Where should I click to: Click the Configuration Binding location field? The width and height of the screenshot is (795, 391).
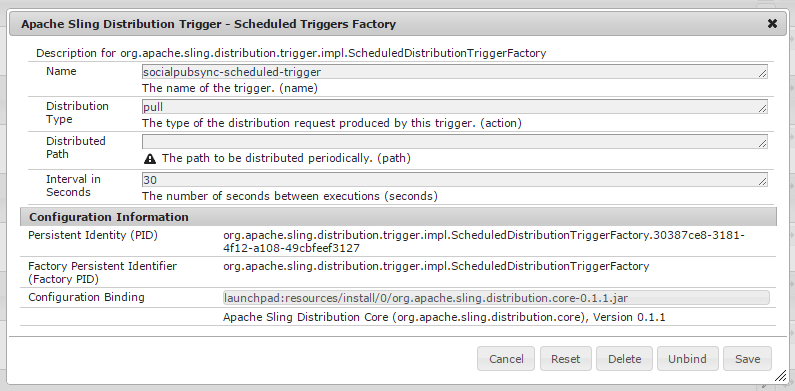point(496,298)
